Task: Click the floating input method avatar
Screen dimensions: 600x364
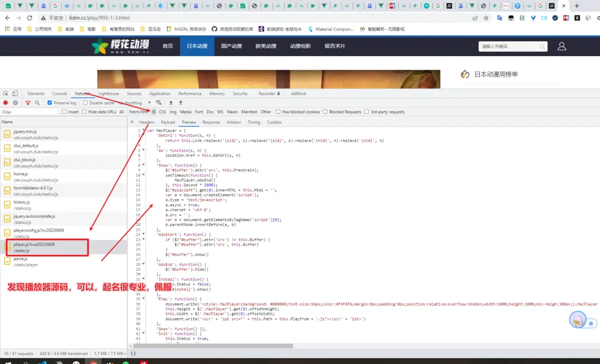Action: coord(578,320)
